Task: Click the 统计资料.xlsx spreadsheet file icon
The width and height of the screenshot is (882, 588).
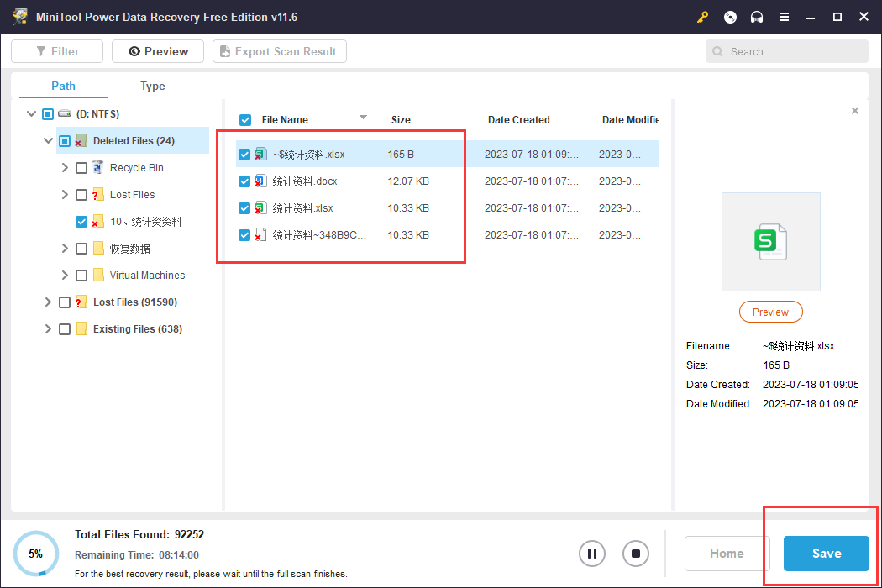Action: [260, 208]
